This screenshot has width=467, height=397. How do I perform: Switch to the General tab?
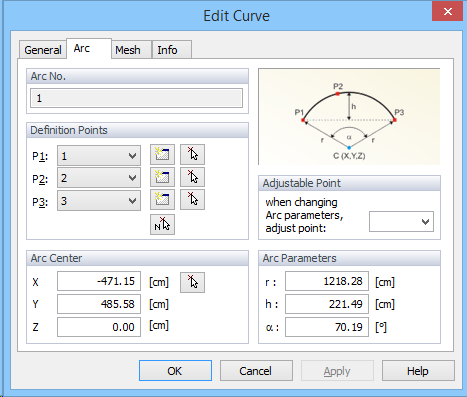43,50
